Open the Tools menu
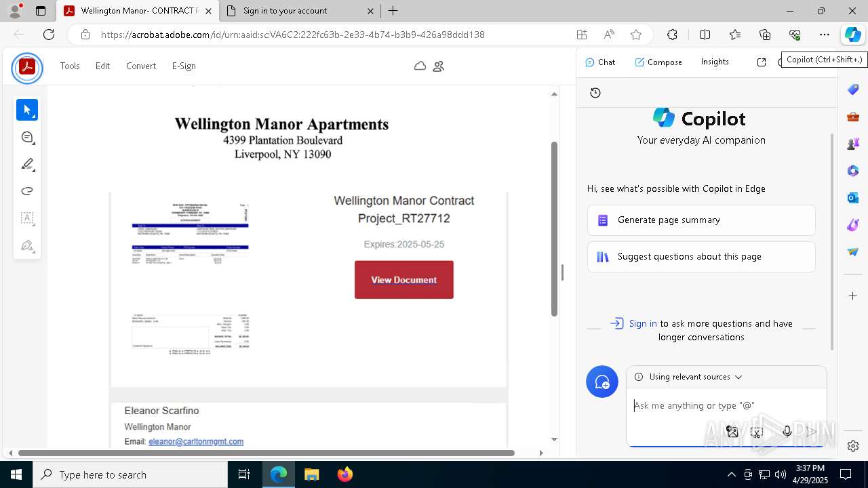The image size is (868, 488). (x=70, y=66)
